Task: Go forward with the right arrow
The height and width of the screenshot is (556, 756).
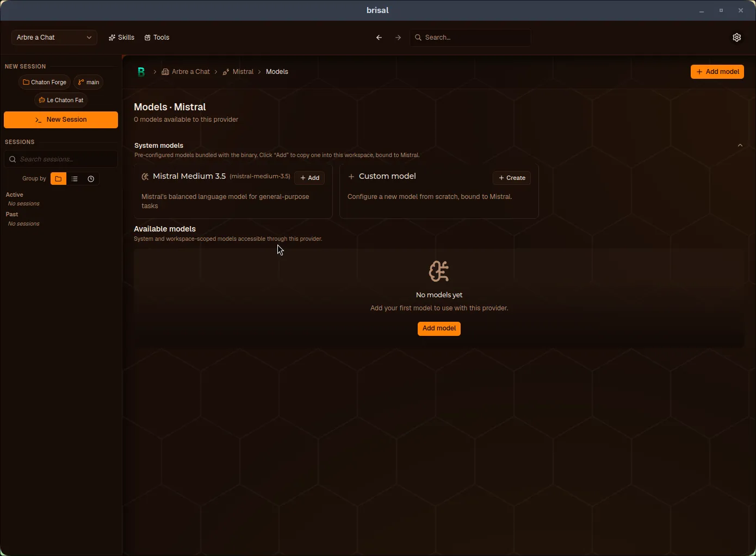Action: pos(398,38)
